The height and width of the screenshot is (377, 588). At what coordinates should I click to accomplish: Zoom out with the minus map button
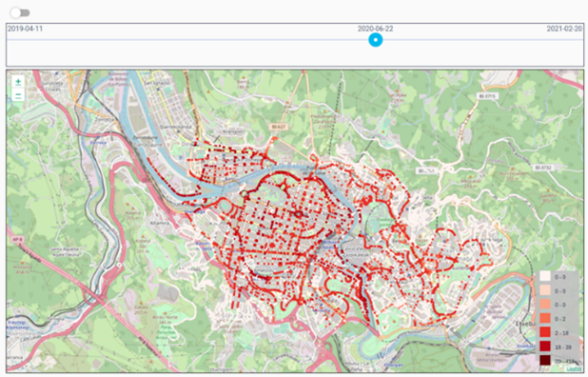point(18,95)
